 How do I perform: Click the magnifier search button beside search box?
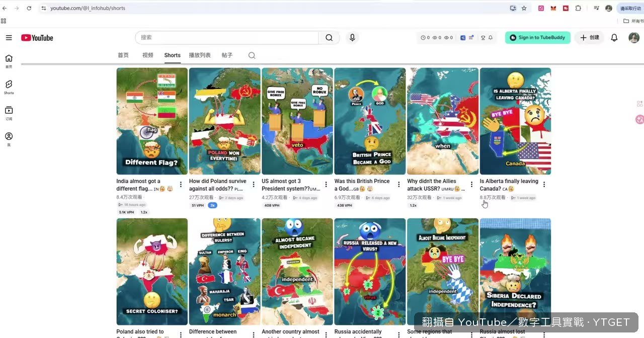329,38
